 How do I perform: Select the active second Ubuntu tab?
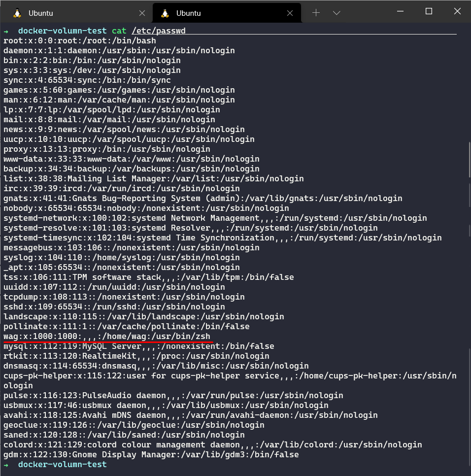[222, 13]
